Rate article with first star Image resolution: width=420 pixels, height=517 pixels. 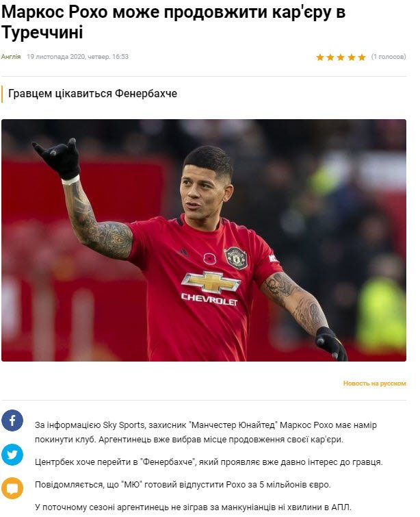320,58
